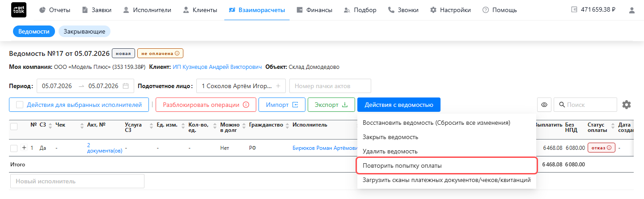Click the eye visibility button near search

point(544,105)
